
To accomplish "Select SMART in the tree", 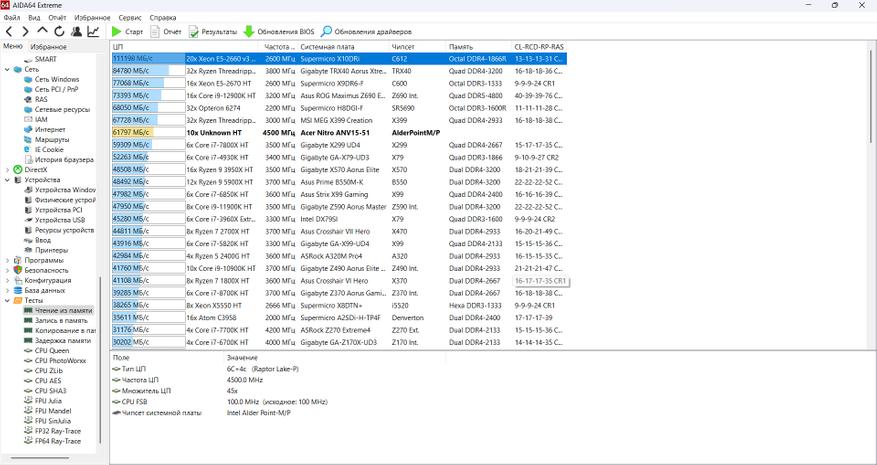I will click(45, 59).
